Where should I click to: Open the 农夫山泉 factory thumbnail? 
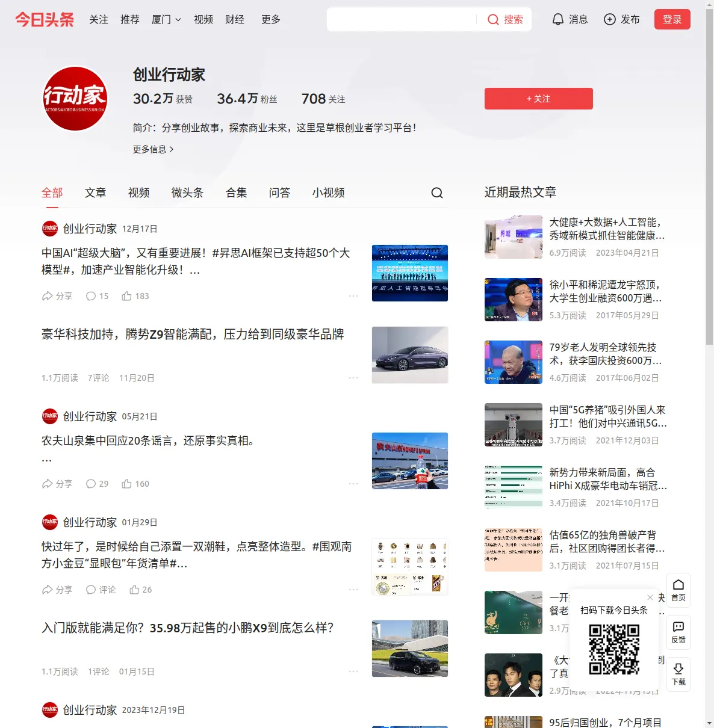[x=410, y=461]
